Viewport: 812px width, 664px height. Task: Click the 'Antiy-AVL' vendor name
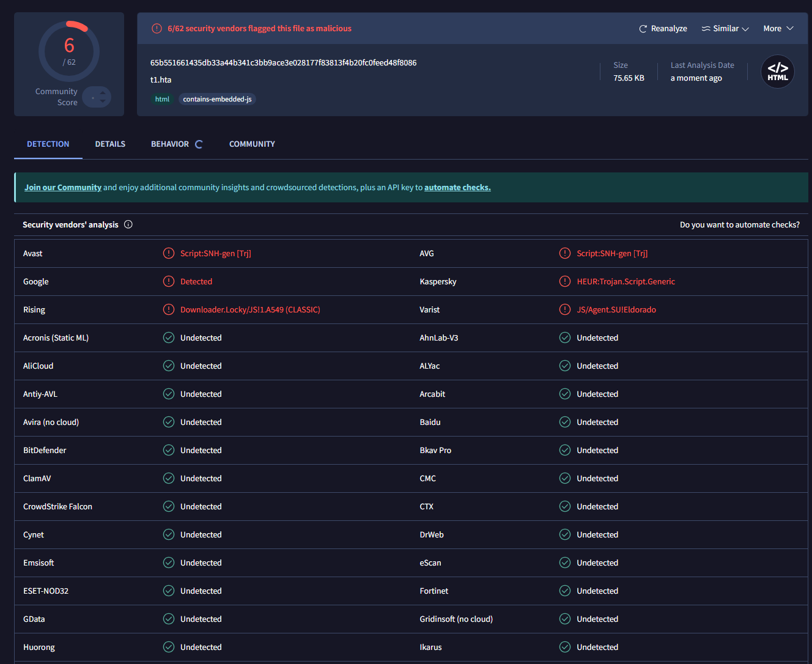pos(40,394)
